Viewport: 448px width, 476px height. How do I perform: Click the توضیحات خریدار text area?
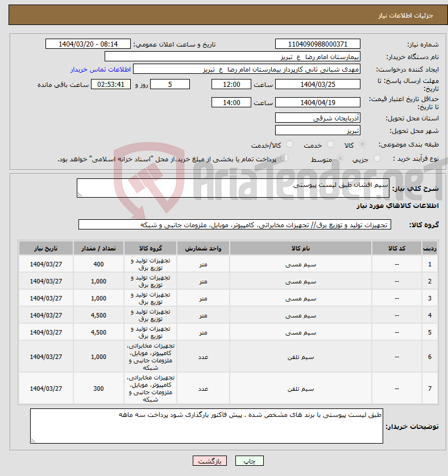pyautogui.click(x=206, y=426)
